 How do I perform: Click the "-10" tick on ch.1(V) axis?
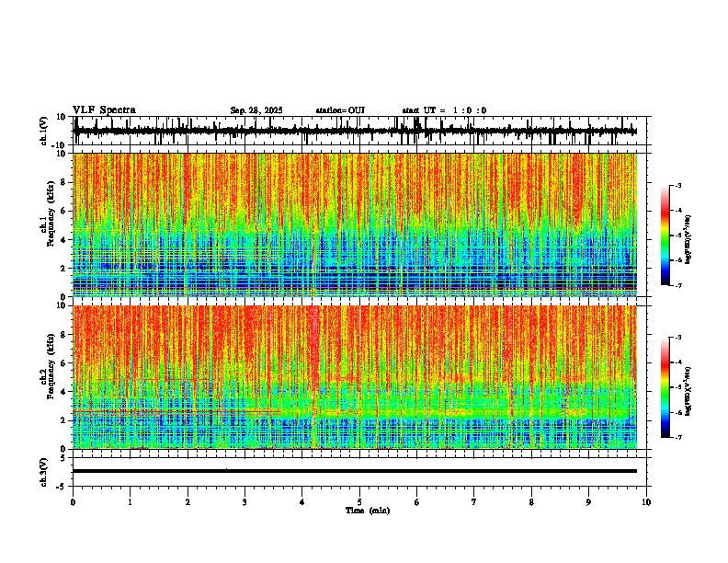(x=60, y=144)
